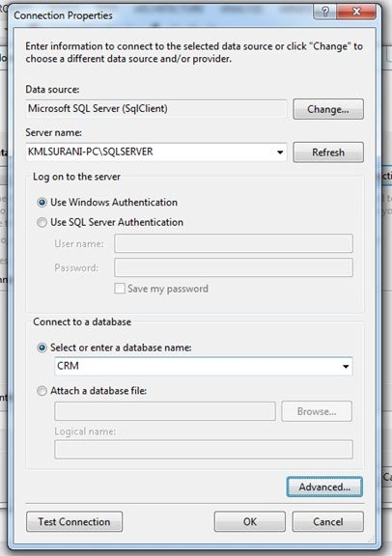The image size is (392, 556).
Task: Refresh the server name list
Action: [328, 153]
